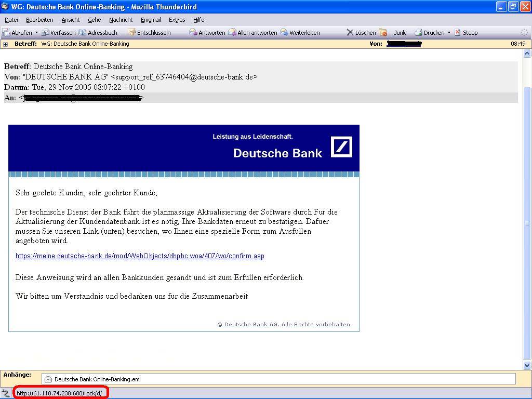Expand the Drucken dropdown arrow
The width and height of the screenshot is (532, 399).
pyautogui.click(x=449, y=33)
